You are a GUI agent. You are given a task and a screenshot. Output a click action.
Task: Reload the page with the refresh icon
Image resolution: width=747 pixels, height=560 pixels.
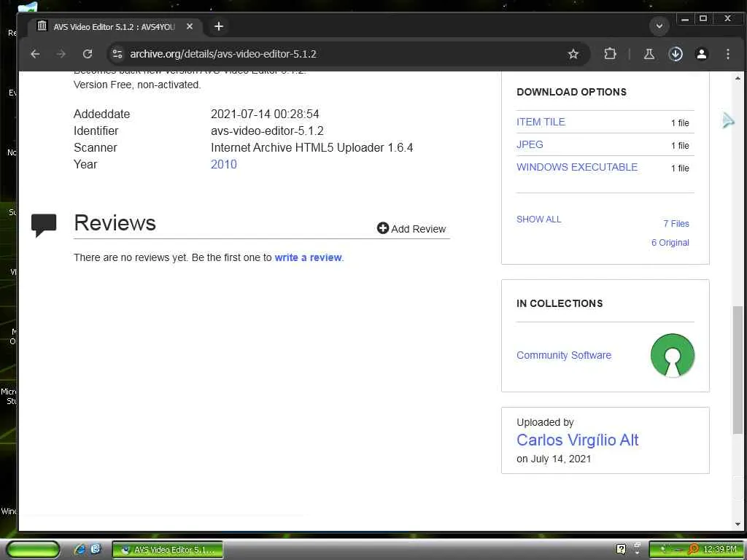(x=88, y=54)
